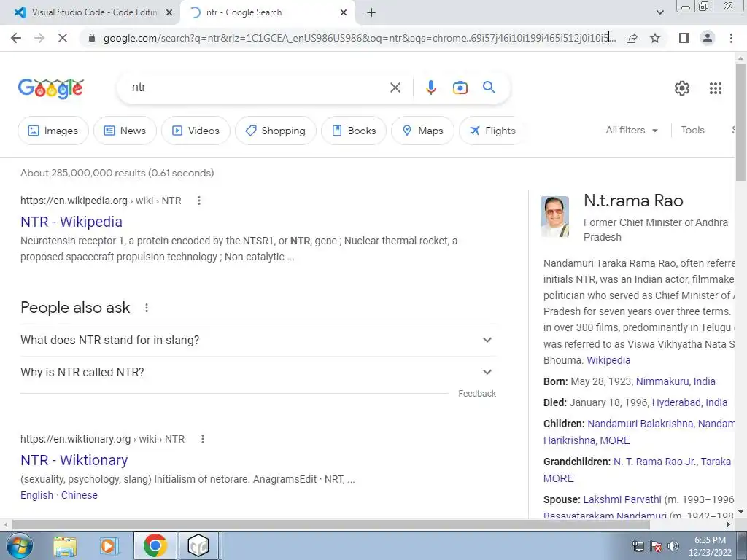Open the NTR - Wiktionary result
747x560 pixels.
point(74,461)
